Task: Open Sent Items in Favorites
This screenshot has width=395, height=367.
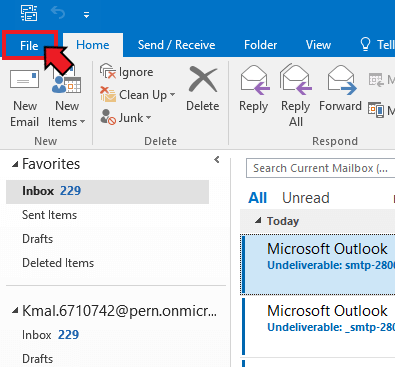Action: coord(49,215)
